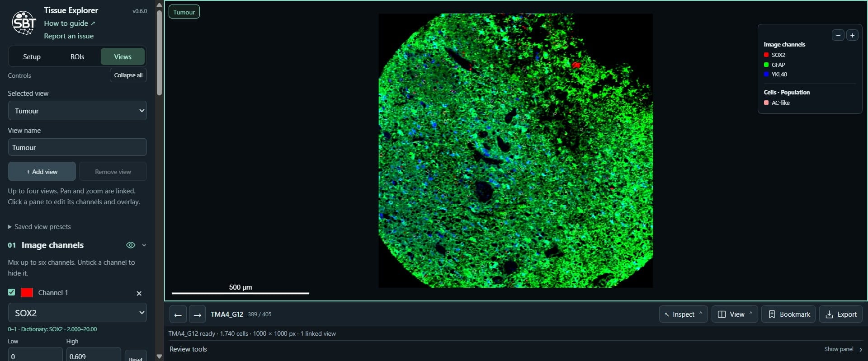868x361 pixels.
Task: Click the YKL40 legend entry
Action: click(x=775, y=74)
